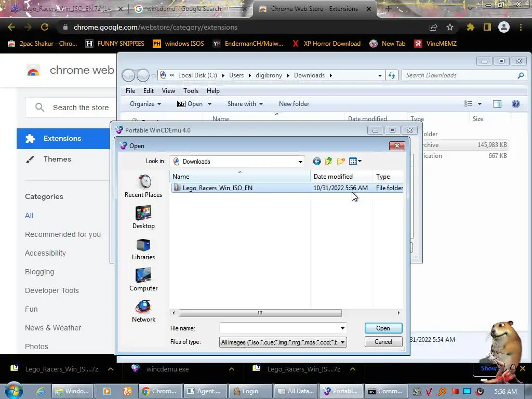Image resolution: width=532 pixels, height=399 pixels.
Task: Click Users in Explorer address breadcrumb
Action: (x=236, y=75)
